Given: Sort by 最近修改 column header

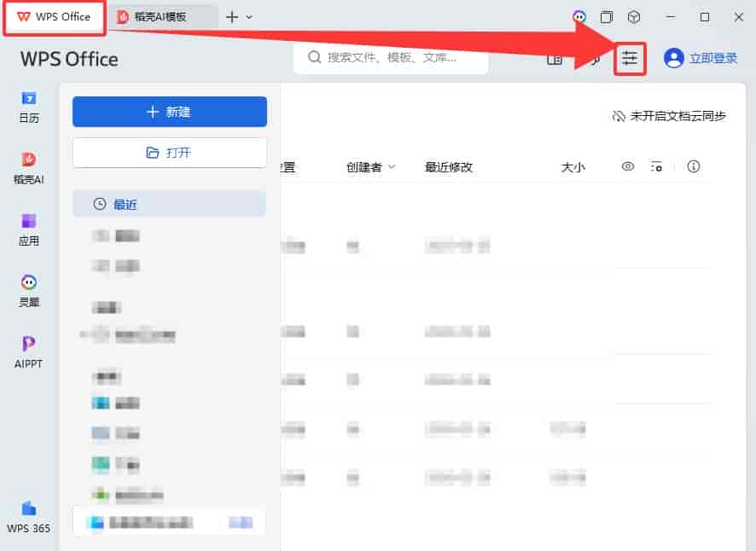Looking at the screenshot, I should [448, 167].
